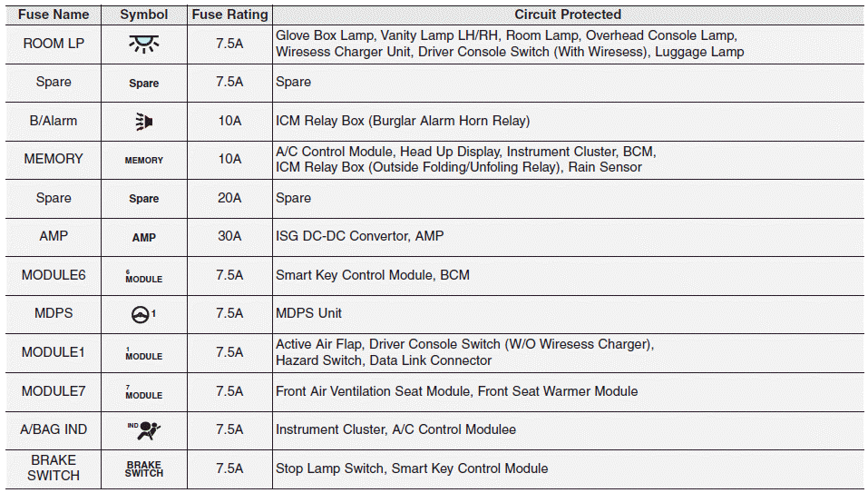Click the ROOM LP dome lamp symbol

[143, 44]
